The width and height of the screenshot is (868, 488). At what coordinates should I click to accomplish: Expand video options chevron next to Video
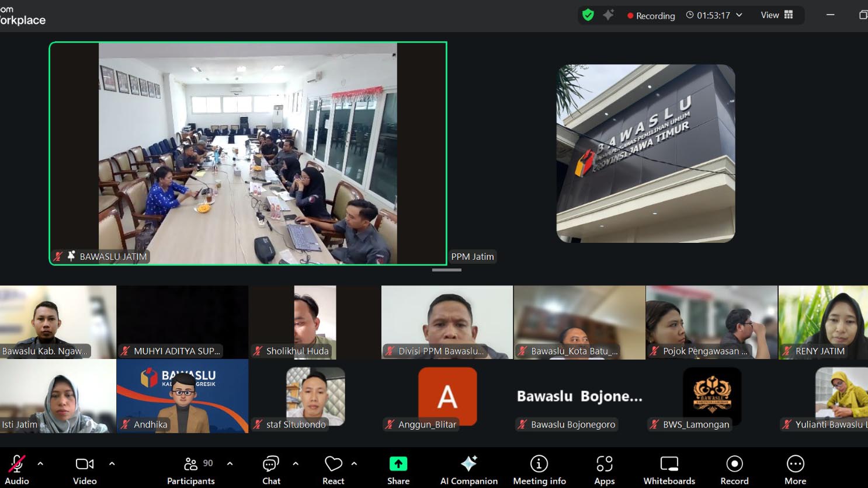(x=112, y=463)
